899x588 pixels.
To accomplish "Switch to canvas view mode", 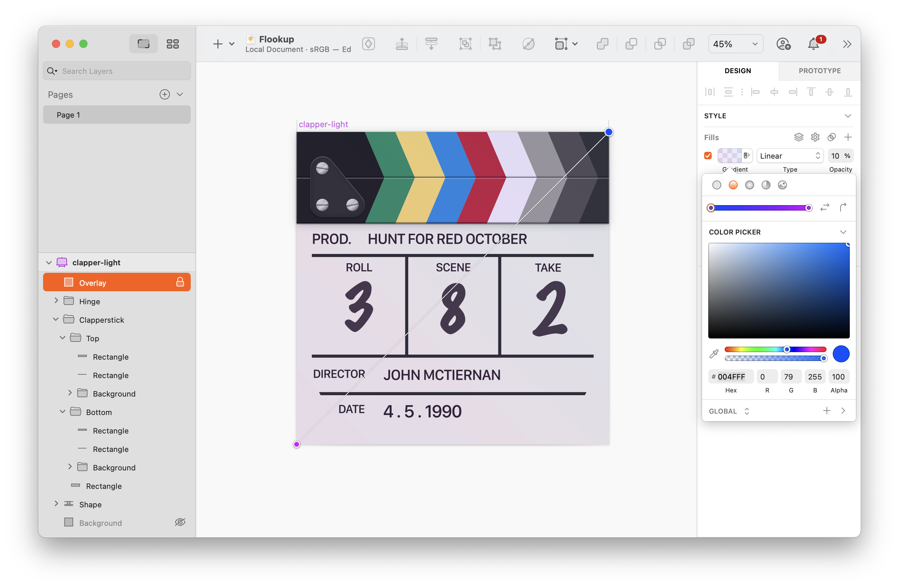I will (143, 44).
